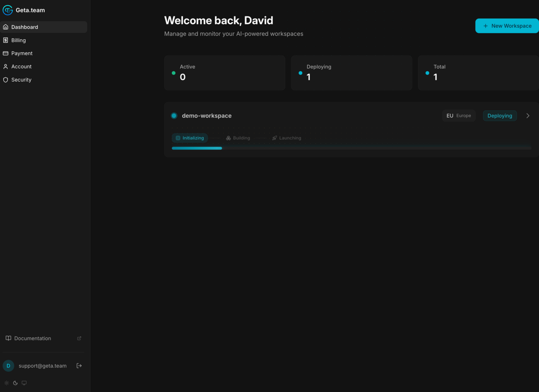539x392 pixels.
Task: Open the Payment menu item
Action: coord(44,53)
